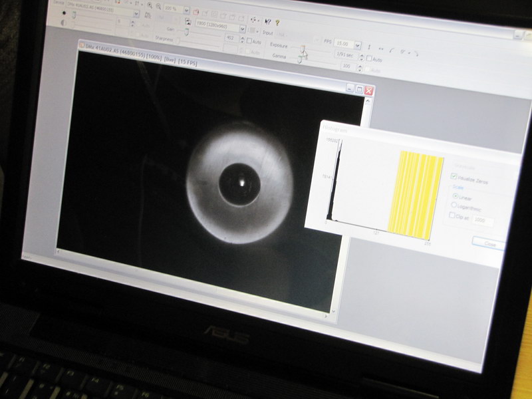This screenshot has height=399, width=532.
Task: Open the FPS 15.00 dropdown
Action: click(358, 45)
